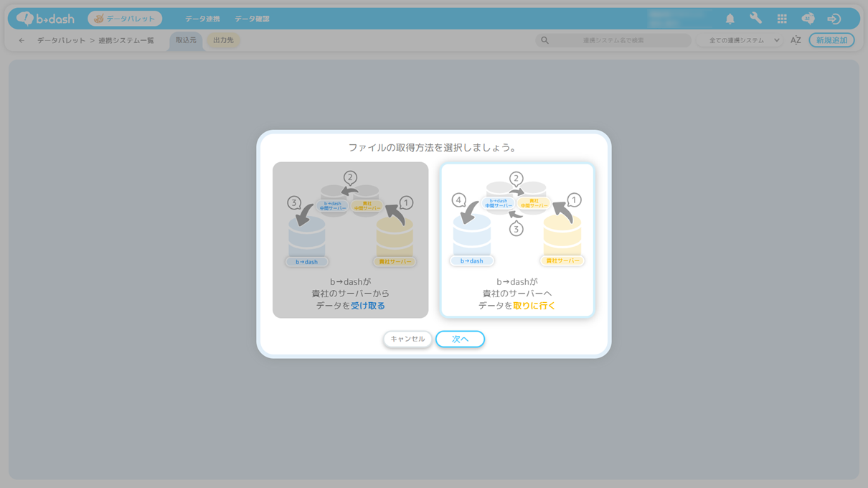
Task: Toggle the A-Z sort icon
Action: coord(796,41)
